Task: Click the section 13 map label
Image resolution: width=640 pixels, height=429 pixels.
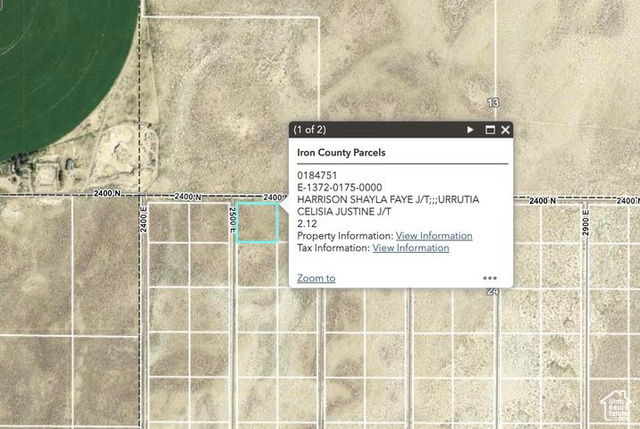Action: click(x=492, y=103)
